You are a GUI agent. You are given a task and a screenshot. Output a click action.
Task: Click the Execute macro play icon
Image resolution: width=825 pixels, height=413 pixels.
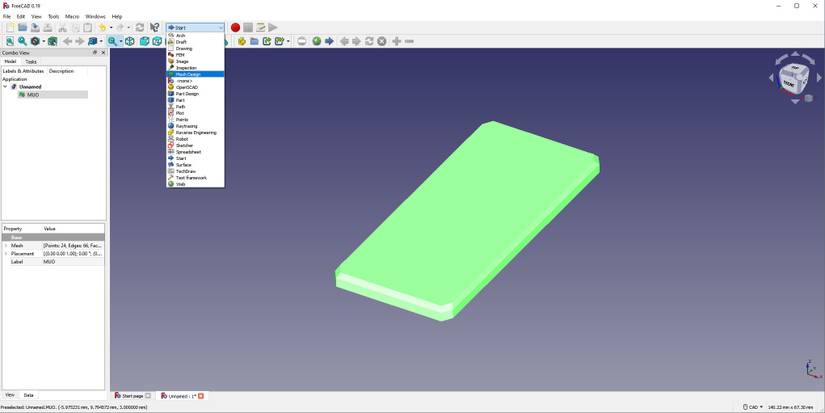point(273,27)
